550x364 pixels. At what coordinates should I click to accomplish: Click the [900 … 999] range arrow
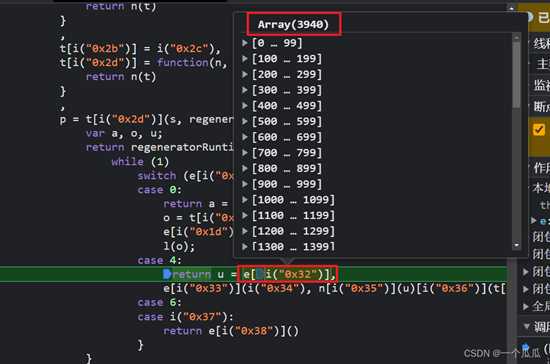245,184
